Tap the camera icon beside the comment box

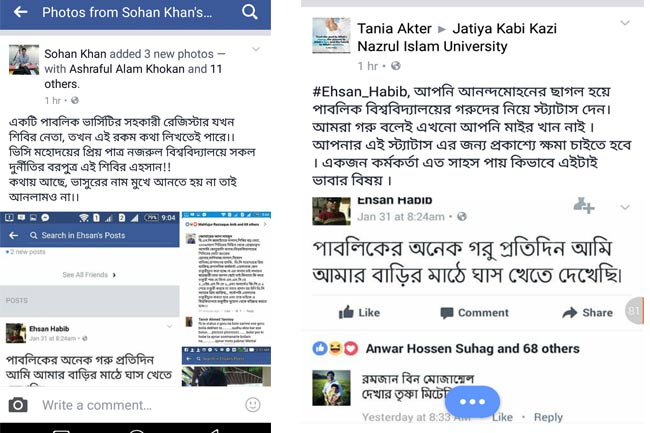click(18, 405)
